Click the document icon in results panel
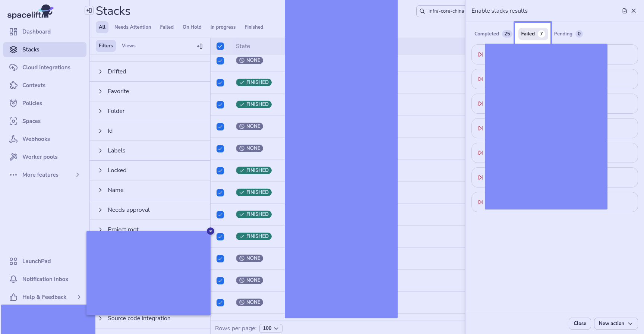Viewport: 644px width, 334px height. pos(625,11)
